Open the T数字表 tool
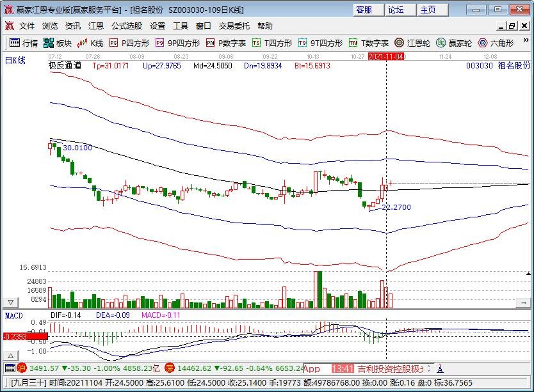The width and height of the screenshot is (534, 392). pos(368,43)
